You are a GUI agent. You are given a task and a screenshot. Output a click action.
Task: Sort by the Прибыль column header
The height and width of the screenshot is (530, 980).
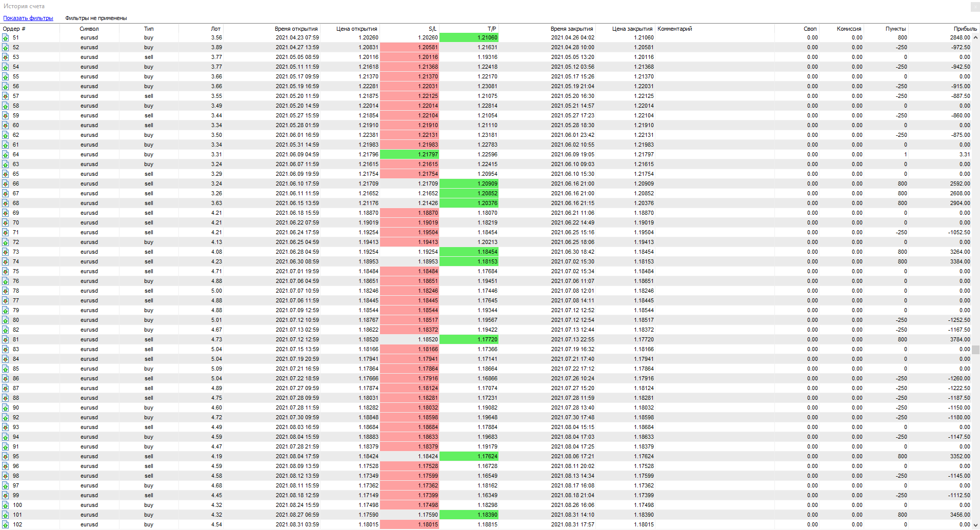point(965,29)
